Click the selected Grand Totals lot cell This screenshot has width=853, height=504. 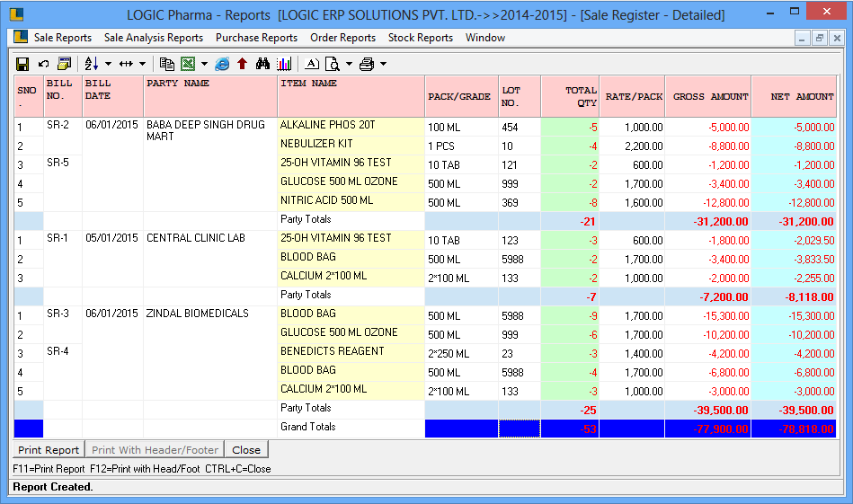coord(520,429)
